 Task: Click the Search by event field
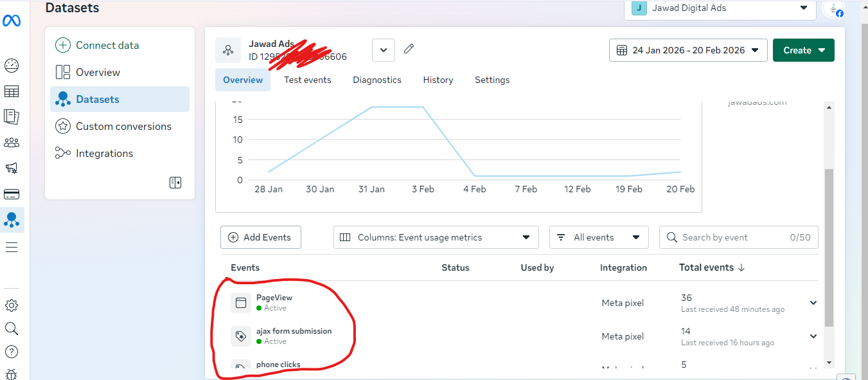pos(732,237)
